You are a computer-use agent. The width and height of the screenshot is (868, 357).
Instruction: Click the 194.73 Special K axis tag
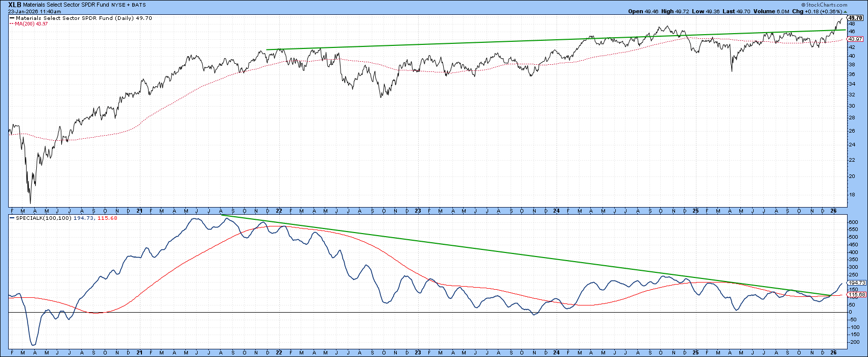[x=856, y=283]
